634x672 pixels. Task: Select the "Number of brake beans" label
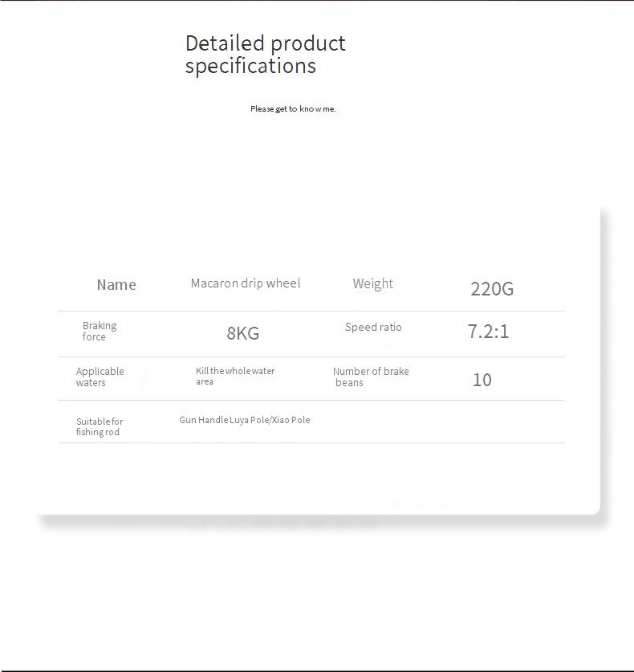click(x=371, y=377)
